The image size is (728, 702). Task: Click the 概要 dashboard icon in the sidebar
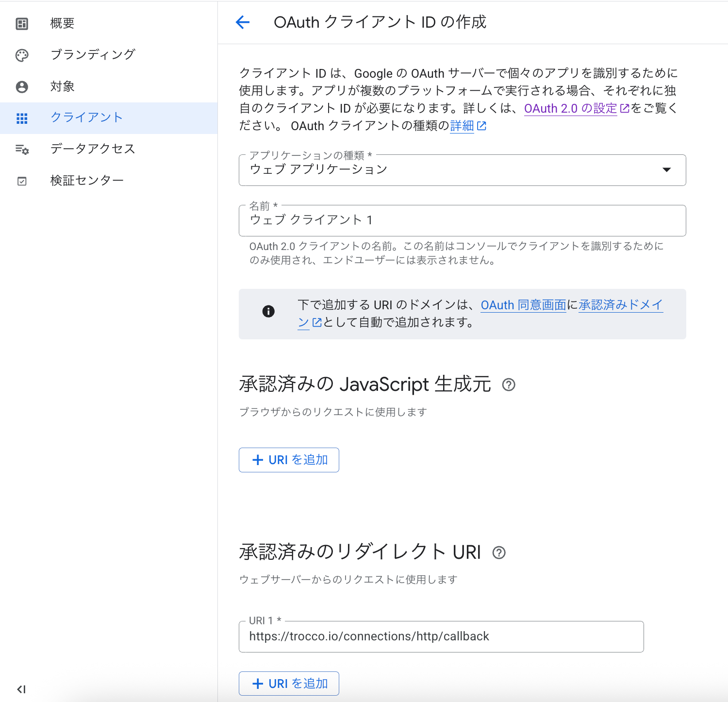22,24
